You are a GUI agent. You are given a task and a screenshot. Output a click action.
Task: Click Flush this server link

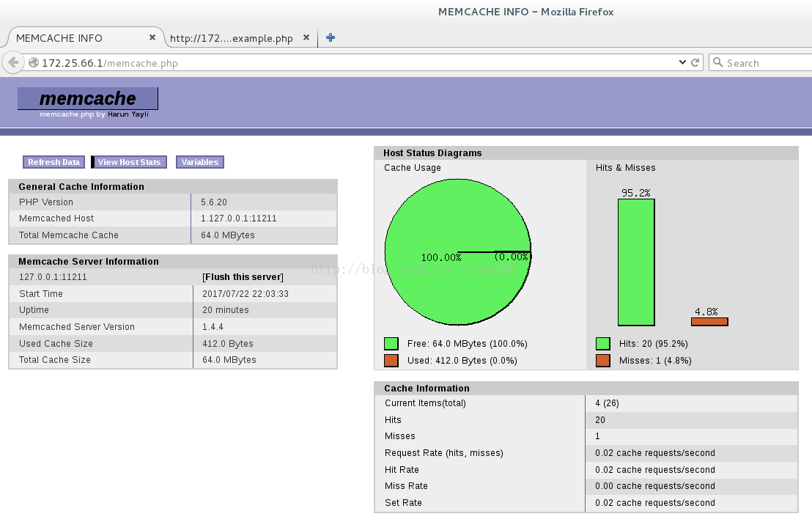click(243, 277)
